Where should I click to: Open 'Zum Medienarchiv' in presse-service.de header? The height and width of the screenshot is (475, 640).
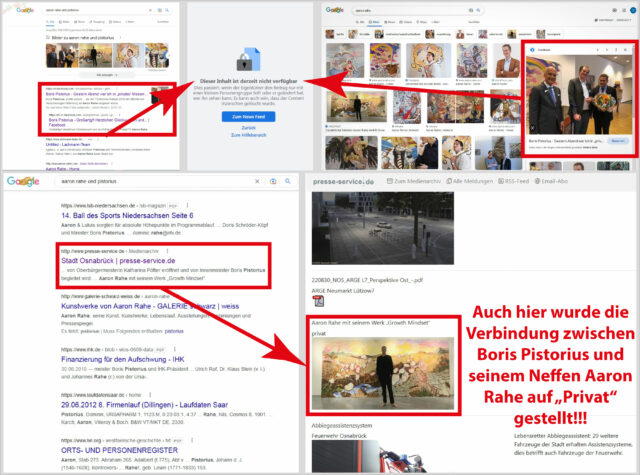click(414, 181)
